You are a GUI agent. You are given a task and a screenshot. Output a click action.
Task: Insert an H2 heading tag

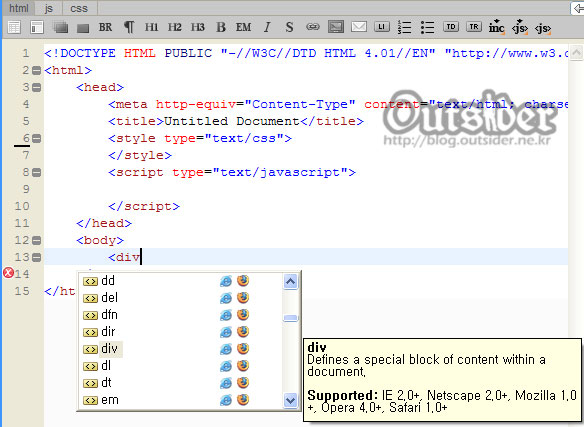coord(175,27)
